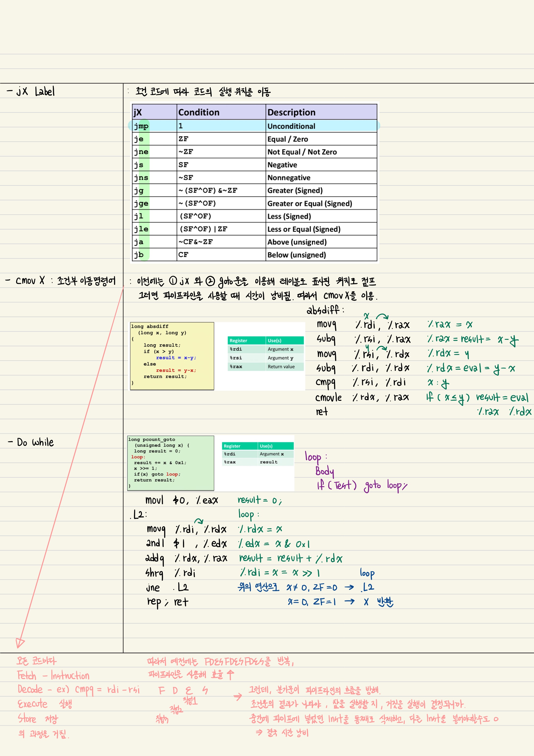This screenshot has height=756, width=534.
Task: Click the circled number 2 before goto
Action: (210, 281)
